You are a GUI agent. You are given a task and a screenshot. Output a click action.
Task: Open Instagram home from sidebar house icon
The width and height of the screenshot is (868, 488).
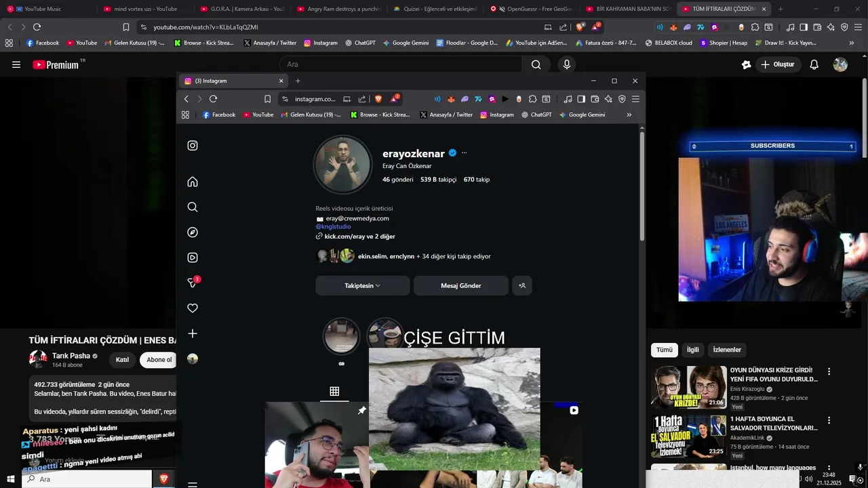[193, 182]
